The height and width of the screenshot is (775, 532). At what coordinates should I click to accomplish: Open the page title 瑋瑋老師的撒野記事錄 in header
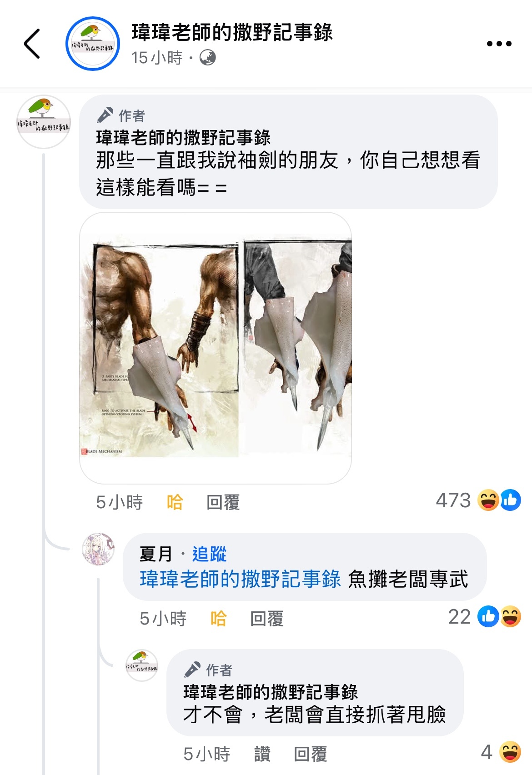click(232, 33)
